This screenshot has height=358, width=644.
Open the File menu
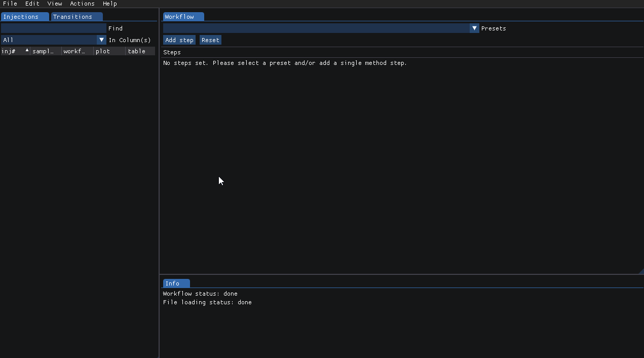(x=10, y=4)
